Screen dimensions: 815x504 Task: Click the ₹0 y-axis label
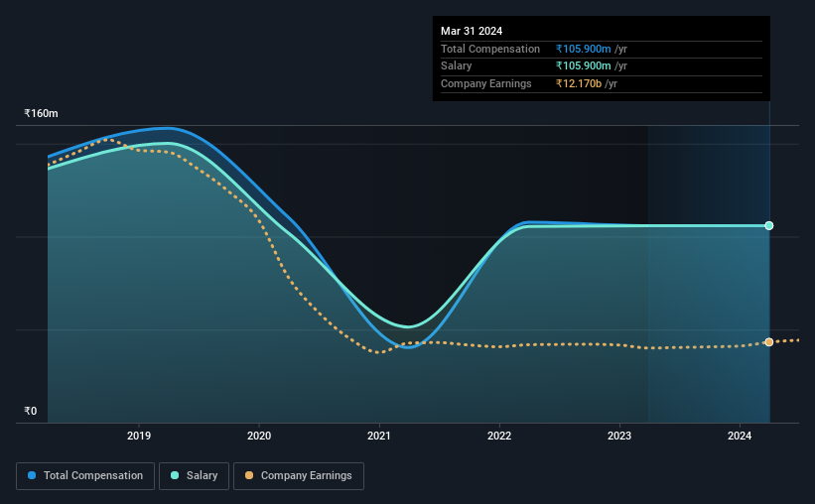click(31, 411)
